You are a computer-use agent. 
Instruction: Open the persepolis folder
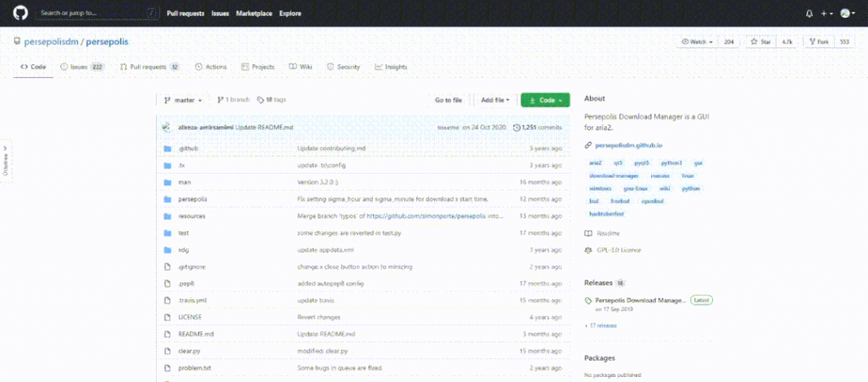pos(192,199)
